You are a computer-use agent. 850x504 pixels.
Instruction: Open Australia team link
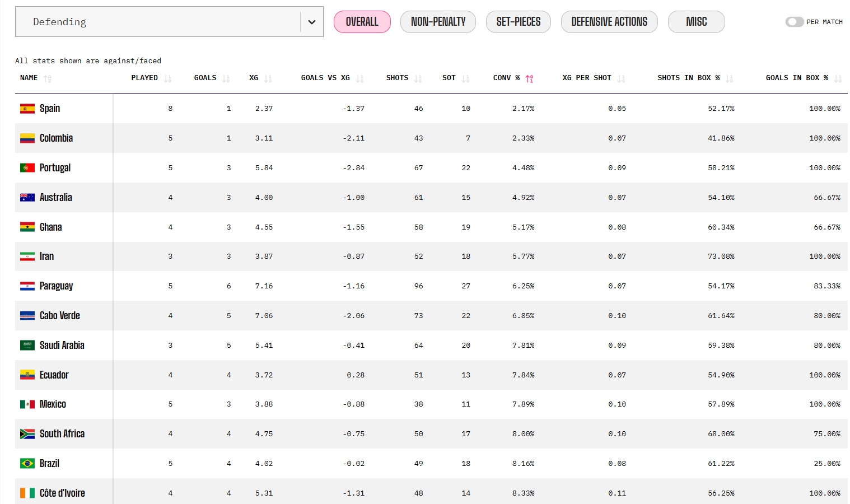pyautogui.click(x=55, y=197)
